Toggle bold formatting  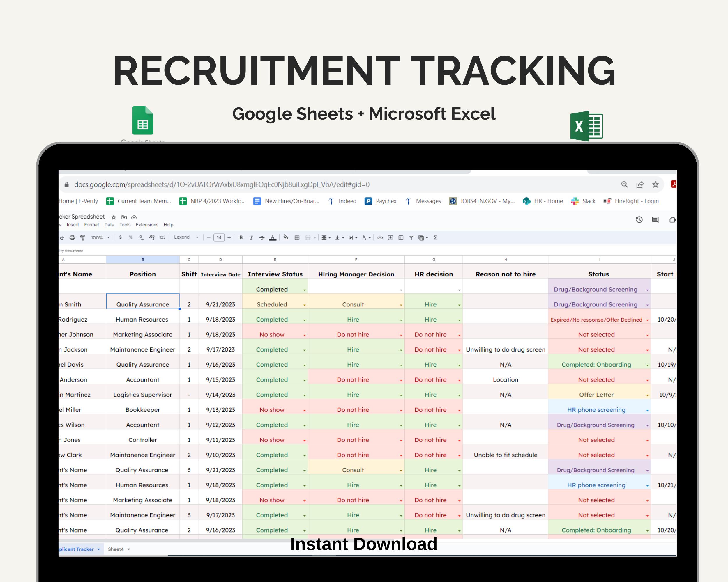pyautogui.click(x=241, y=237)
